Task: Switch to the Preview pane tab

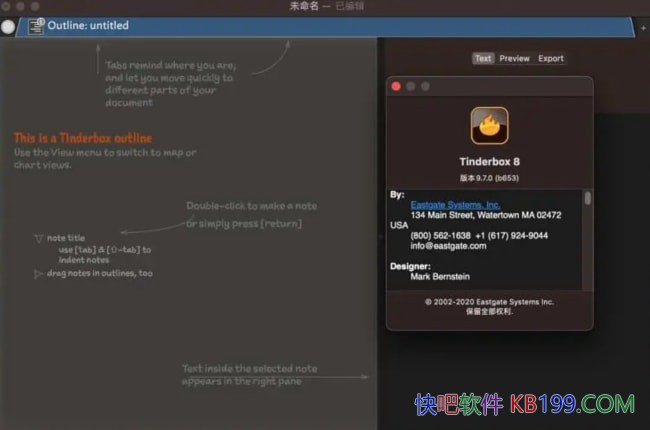Action: (x=514, y=59)
